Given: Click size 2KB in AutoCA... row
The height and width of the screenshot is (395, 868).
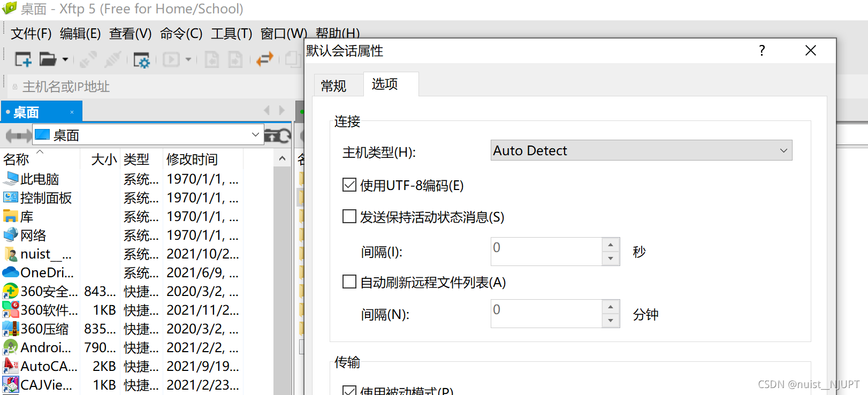Looking at the screenshot, I should point(104,366).
